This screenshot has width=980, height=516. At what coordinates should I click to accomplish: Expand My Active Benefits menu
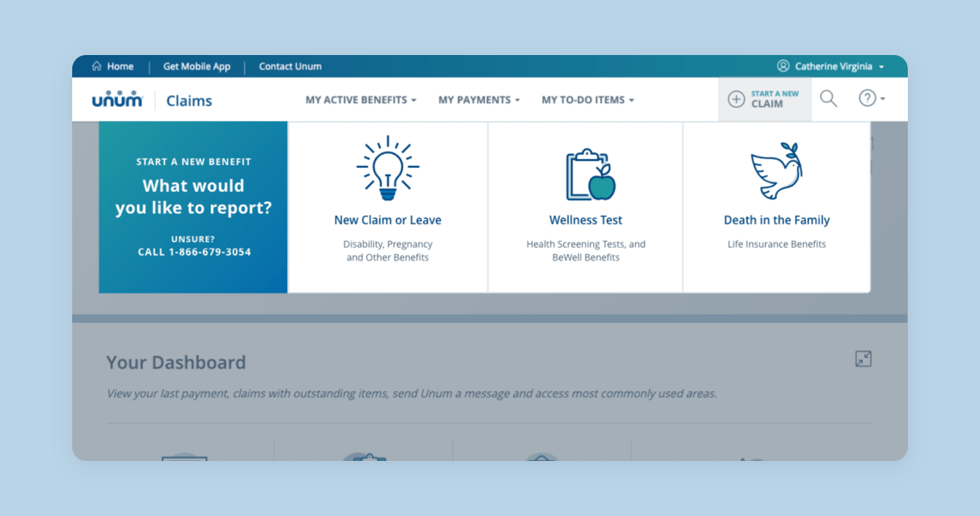click(361, 100)
